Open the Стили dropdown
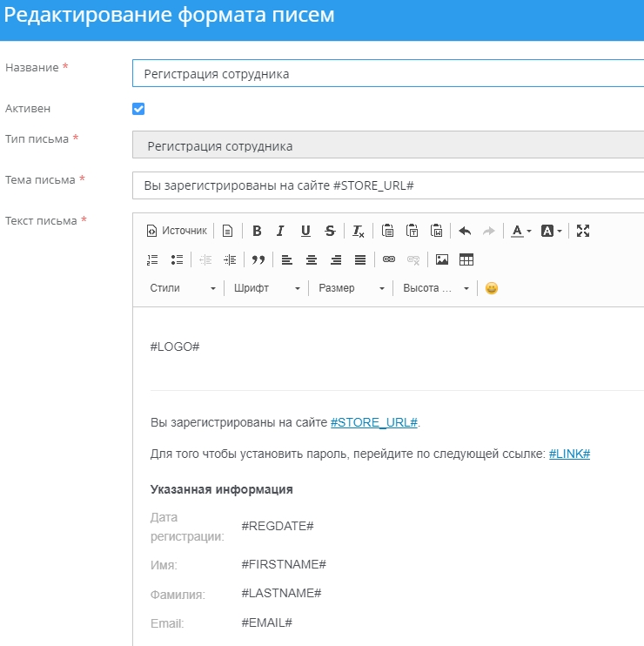 182,288
